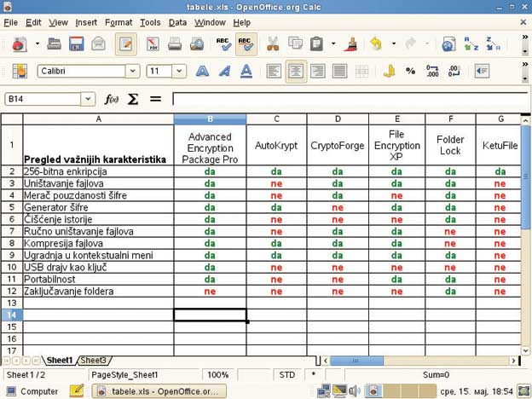Open the Tools menu
The height and width of the screenshot is (399, 532).
[x=150, y=22]
